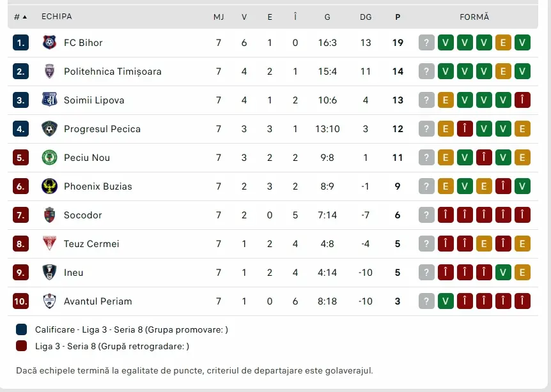The image size is (551, 392).
Task: Click the Soimii Lipova club badge
Action: (x=50, y=100)
